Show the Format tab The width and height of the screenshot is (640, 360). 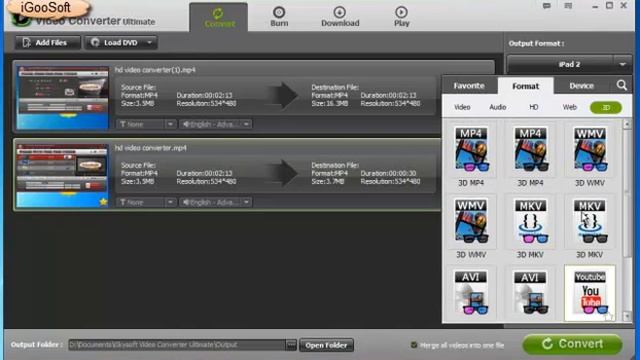tap(525, 86)
